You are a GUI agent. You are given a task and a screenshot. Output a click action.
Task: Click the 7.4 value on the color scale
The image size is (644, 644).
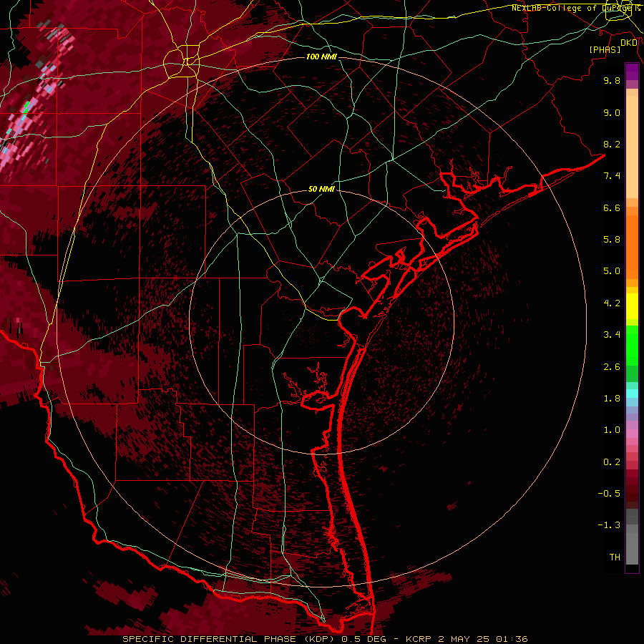[x=612, y=176]
